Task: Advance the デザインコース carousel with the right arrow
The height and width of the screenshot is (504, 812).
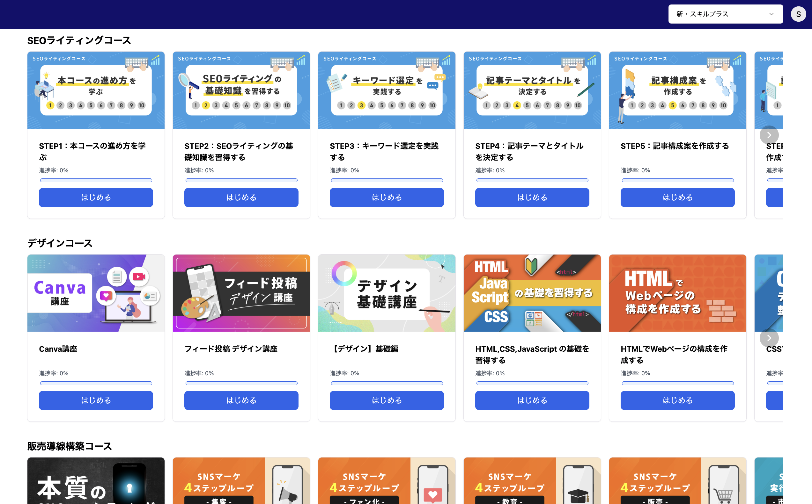Action: point(769,338)
